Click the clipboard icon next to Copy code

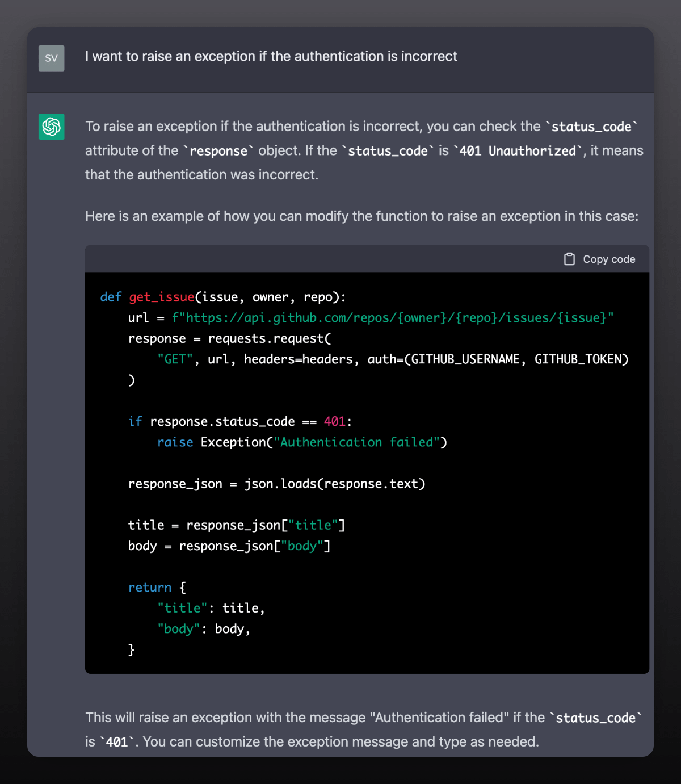[568, 258]
